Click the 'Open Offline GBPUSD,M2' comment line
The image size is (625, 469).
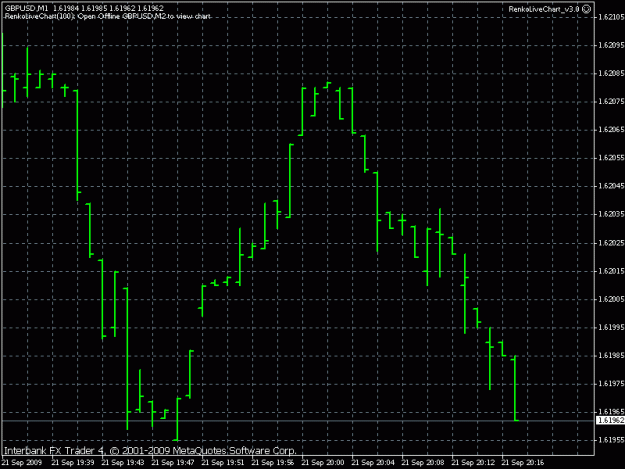tap(108, 17)
